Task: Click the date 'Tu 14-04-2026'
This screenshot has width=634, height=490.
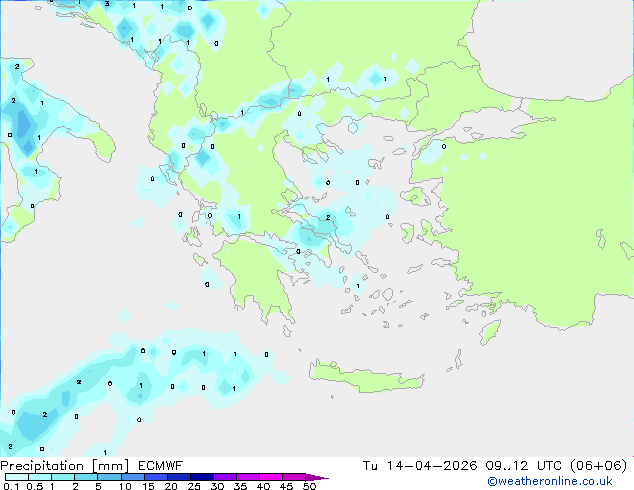Action: pos(420,466)
